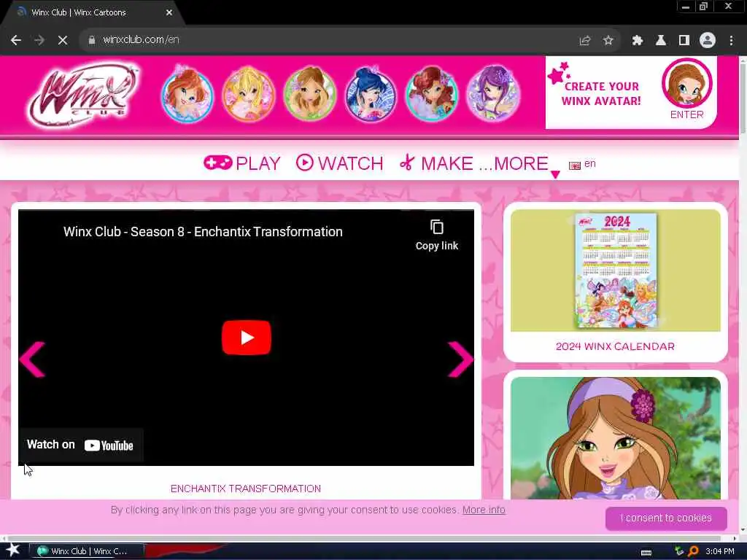Open the keyboard tray icon
The image size is (747, 560).
[x=646, y=552]
